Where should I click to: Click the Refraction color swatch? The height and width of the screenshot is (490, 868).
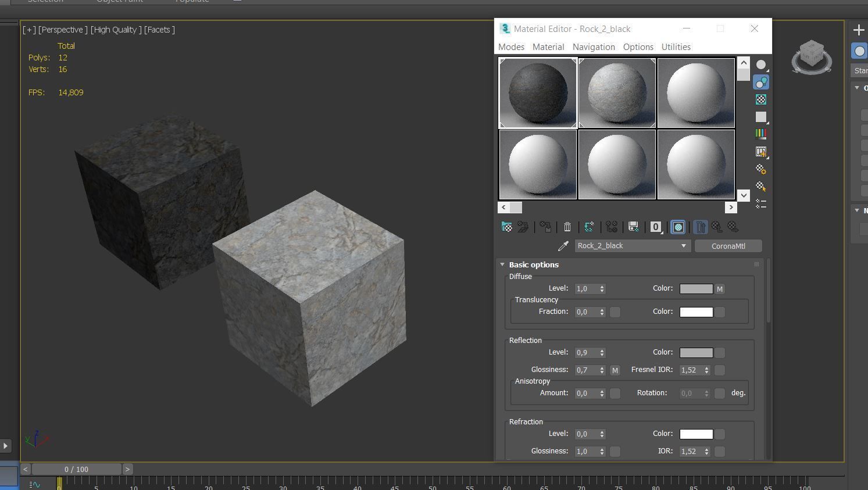click(x=696, y=434)
